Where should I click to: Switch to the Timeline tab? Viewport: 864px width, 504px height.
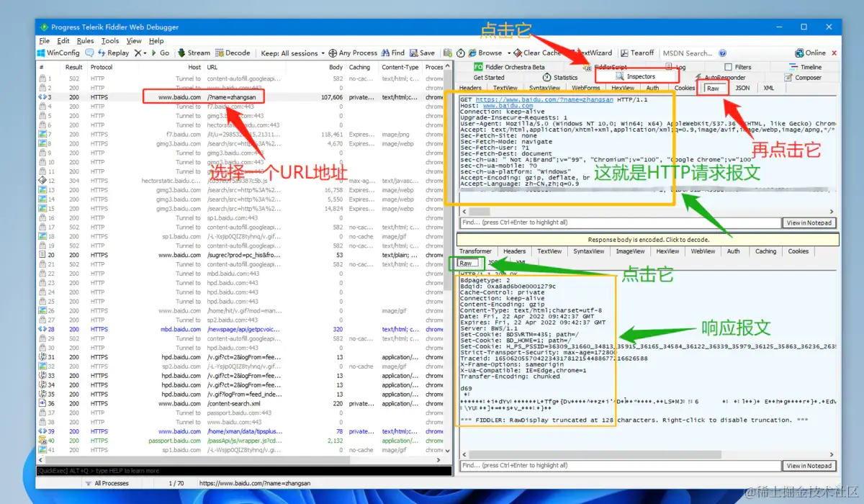click(x=805, y=67)
